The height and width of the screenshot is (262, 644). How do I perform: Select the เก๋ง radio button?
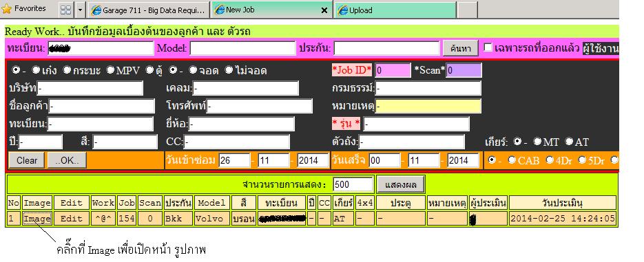(36, 70)
